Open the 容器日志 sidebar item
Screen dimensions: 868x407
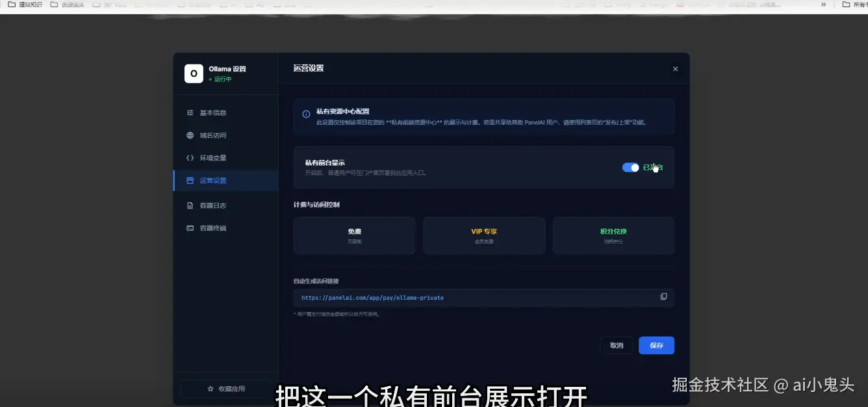pyautogui.click(x=225, y=205)
